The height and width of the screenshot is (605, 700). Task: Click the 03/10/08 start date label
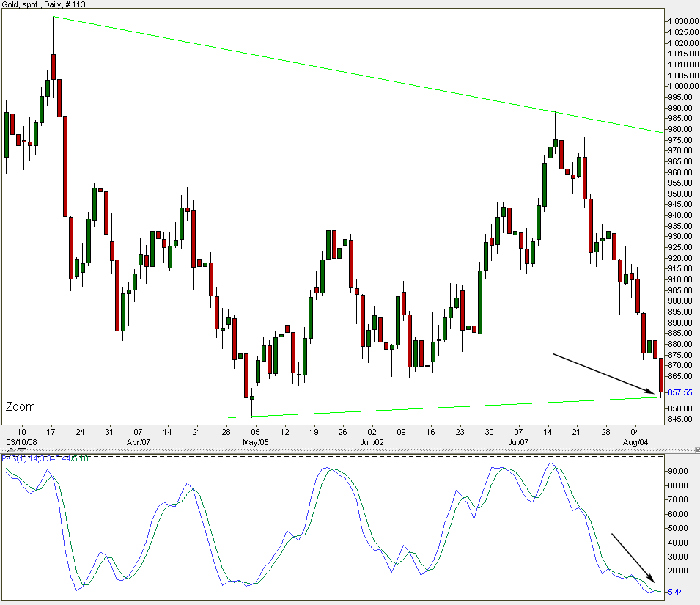coord(21,443)
